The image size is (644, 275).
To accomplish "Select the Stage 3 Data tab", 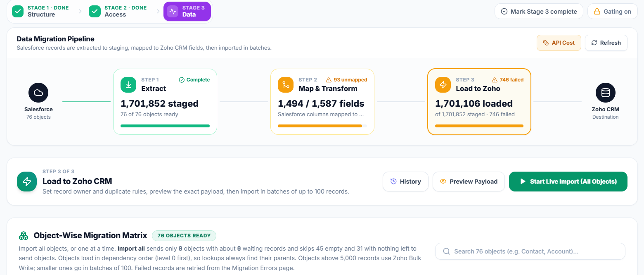I will [x=187, y=12].
